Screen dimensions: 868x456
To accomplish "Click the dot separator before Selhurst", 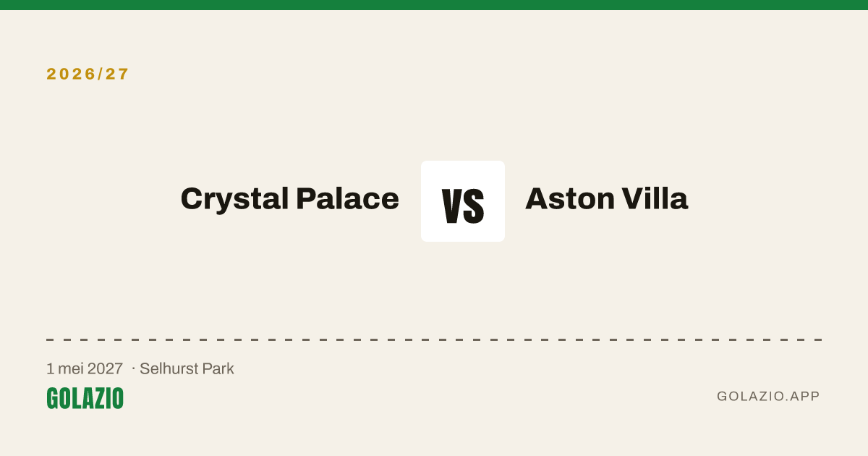I will pos(134,369).
